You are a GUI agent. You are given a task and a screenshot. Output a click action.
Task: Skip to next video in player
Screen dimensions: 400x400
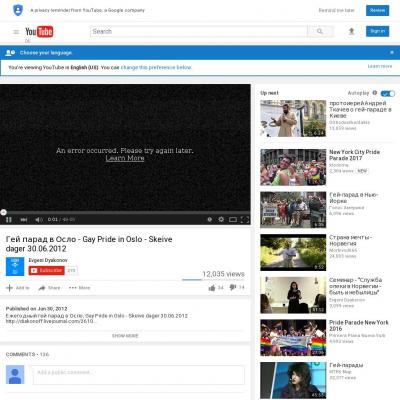point(24,220)
